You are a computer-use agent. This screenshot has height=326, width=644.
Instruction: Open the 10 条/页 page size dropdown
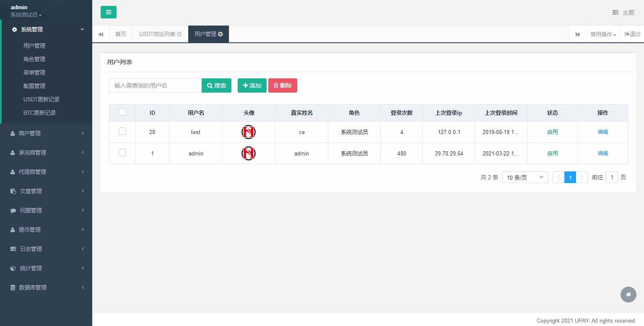[525, 177]
